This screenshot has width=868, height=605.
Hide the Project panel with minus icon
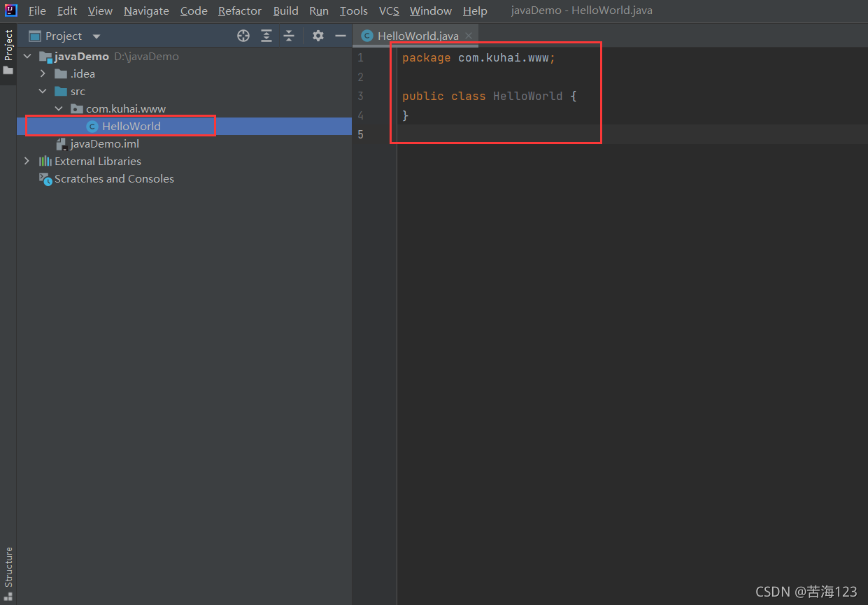pyautogui.click(x=341, y=36)
